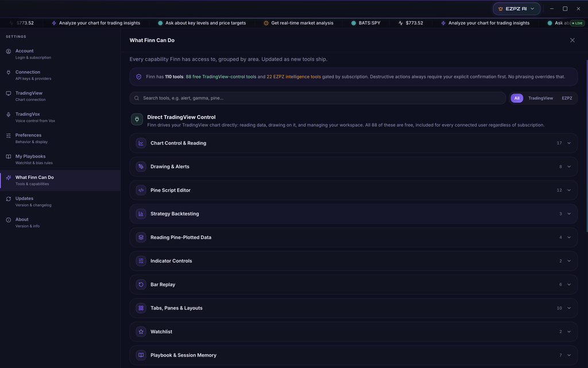The height and width of the screenshot is (368, 588).
Task: Expand Chart Control & Reading chevron
Action: (569, 143)
